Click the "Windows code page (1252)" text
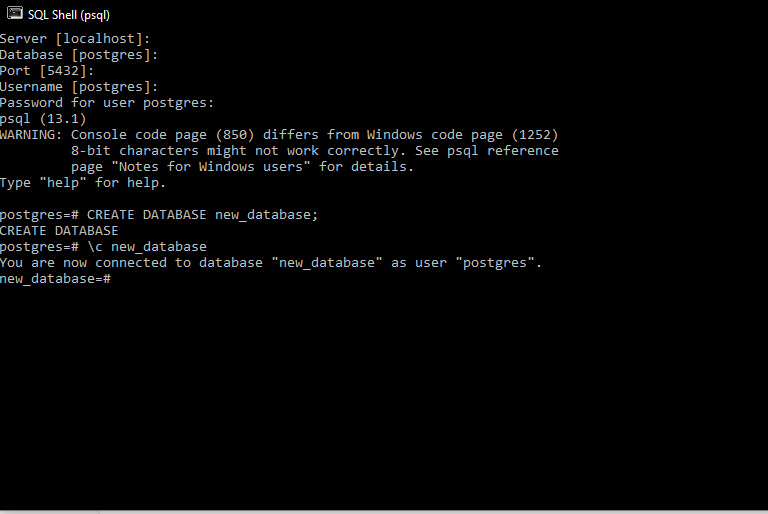The image size is (768, 514). (x=462, y=135)
